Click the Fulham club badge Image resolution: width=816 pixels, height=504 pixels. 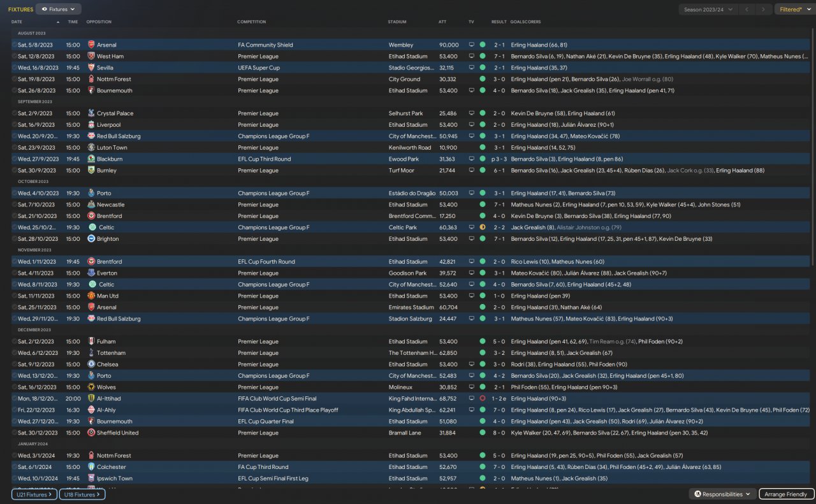91,342
